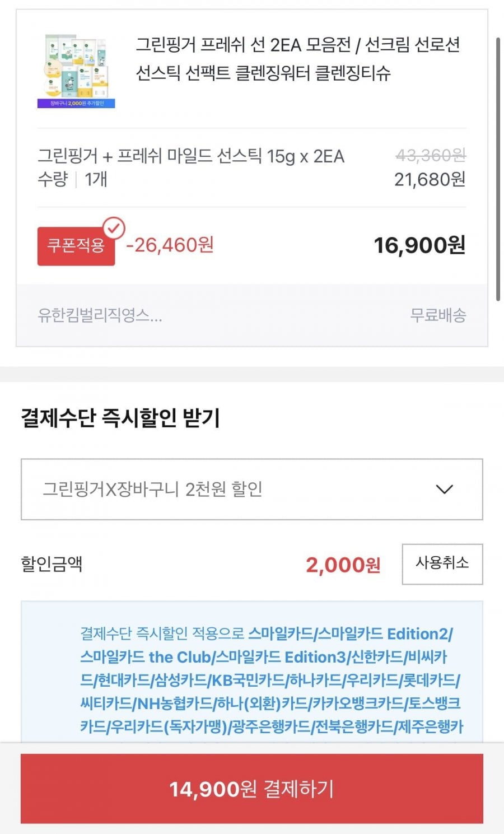Click the page scrollbar on the right

coord(498,168)
